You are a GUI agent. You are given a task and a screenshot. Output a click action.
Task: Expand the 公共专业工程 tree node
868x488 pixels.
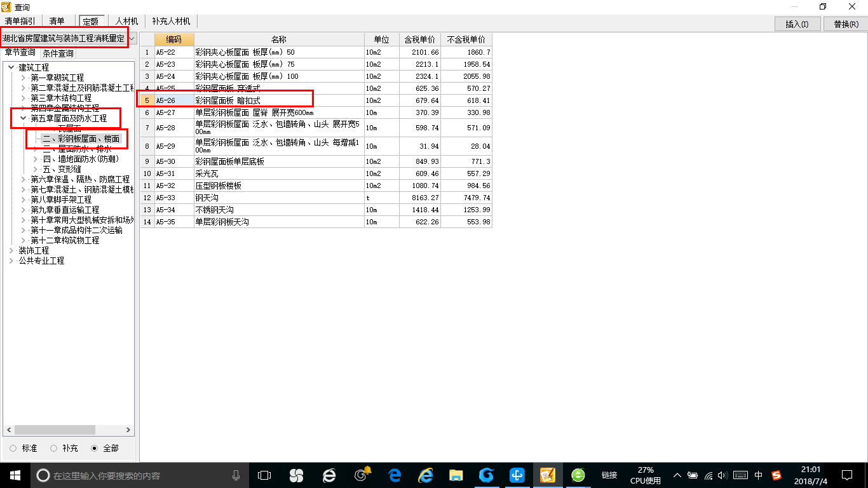coord(11,261)
